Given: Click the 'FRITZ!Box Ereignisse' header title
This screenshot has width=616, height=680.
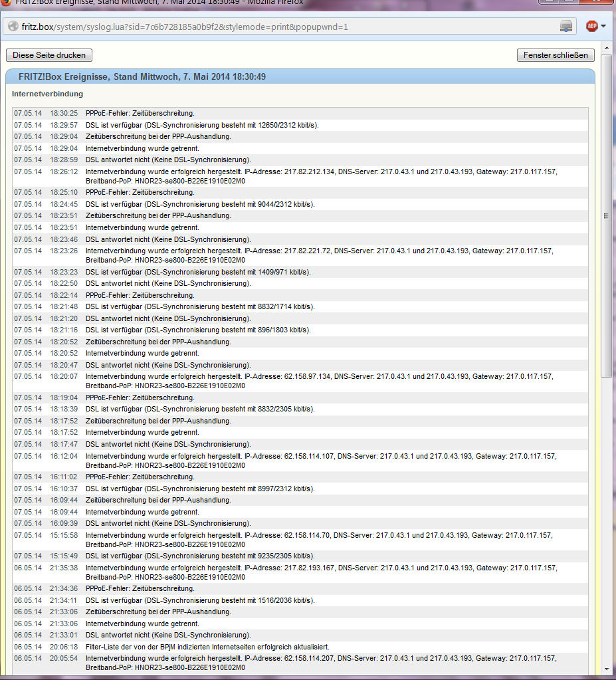Looking at the screenshot, I should click(x=142, y=76).
